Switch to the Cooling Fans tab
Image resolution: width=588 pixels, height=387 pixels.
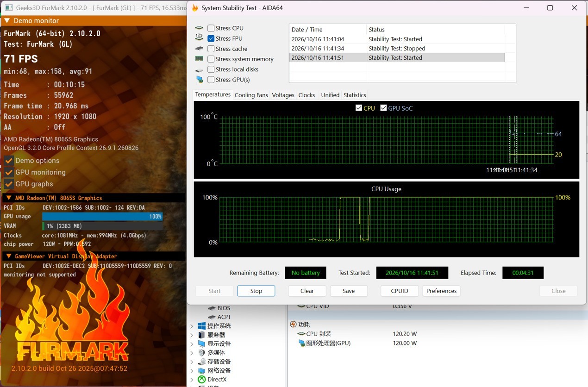[251, 95]
